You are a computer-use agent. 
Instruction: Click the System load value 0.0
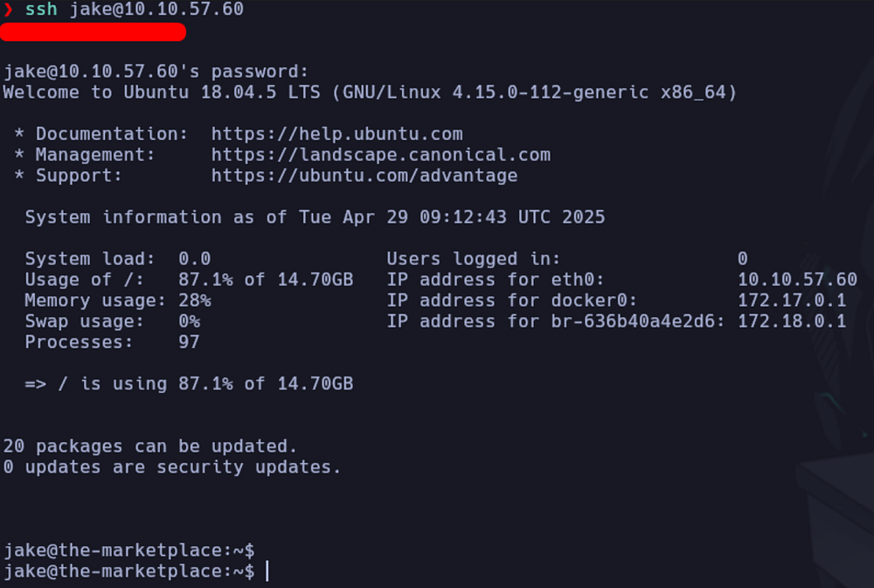coord(195,259)
